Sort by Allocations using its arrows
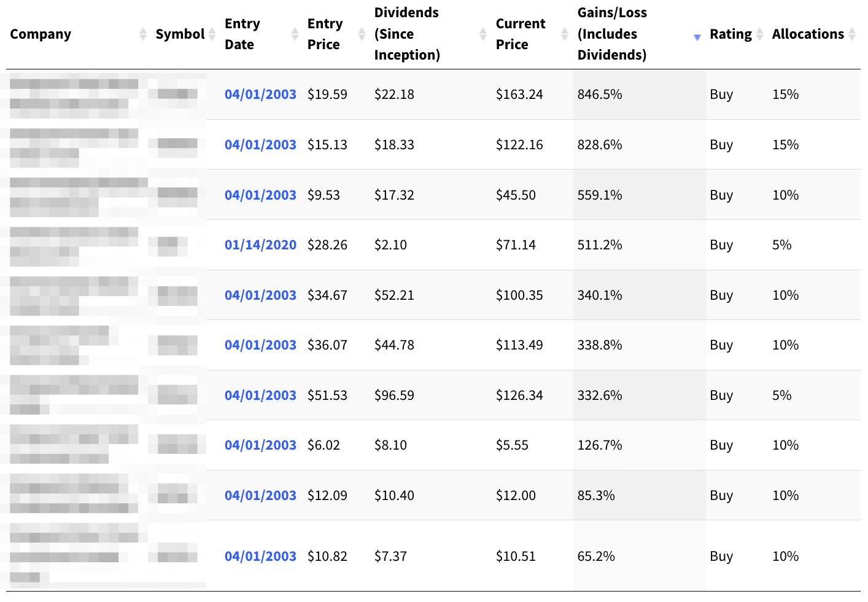This screenshot has height=602, width=868. click(x=852, y=34)
